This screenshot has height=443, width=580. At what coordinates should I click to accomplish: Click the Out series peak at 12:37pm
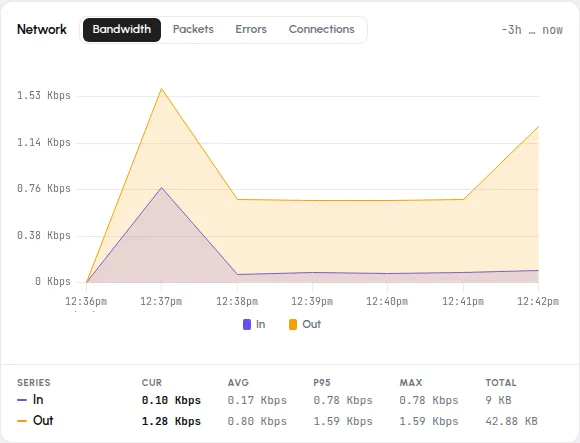tap(161, 88)
